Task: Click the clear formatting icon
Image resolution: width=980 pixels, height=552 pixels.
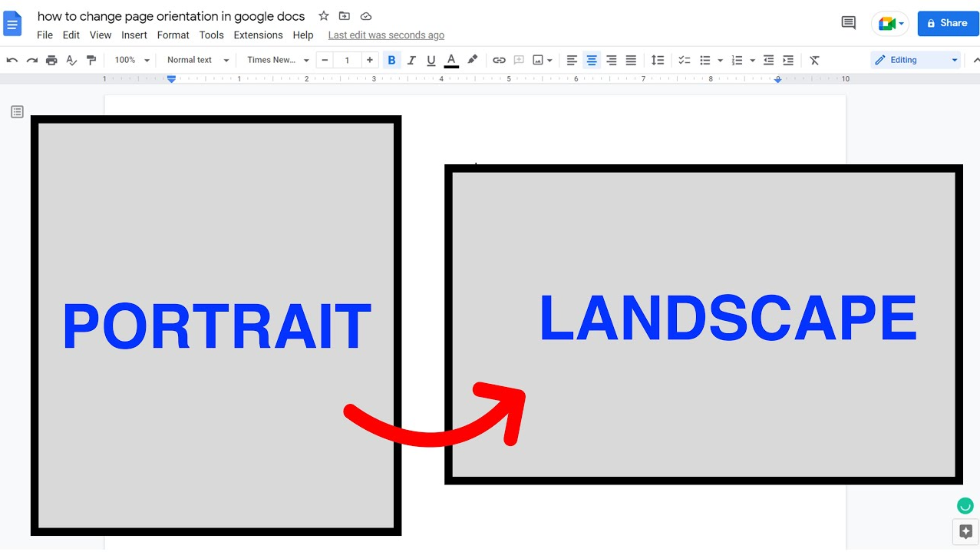Action: point(815,60)
